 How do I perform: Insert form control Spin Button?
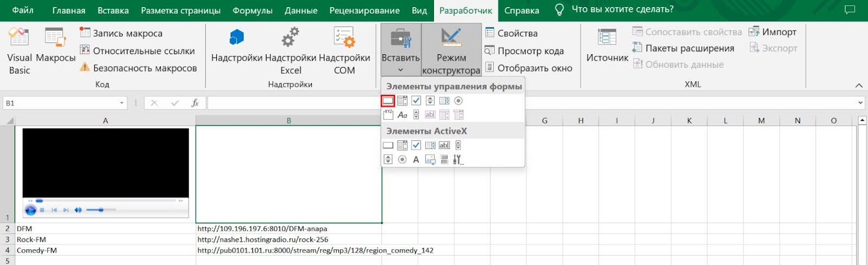pyautogui.click(x=430, y=100)
